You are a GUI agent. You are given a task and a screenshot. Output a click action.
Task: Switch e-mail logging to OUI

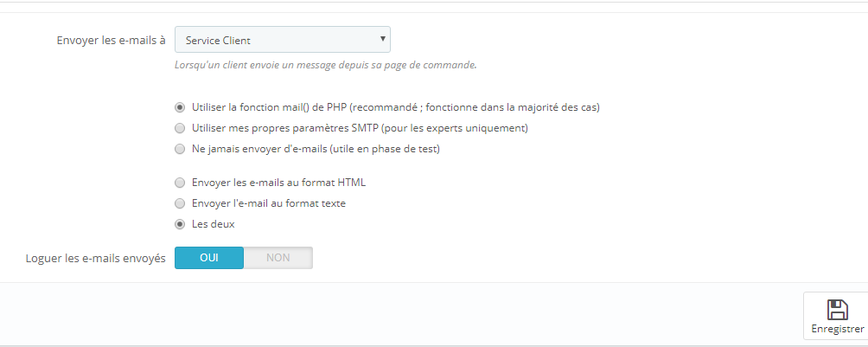click(209, 258)
